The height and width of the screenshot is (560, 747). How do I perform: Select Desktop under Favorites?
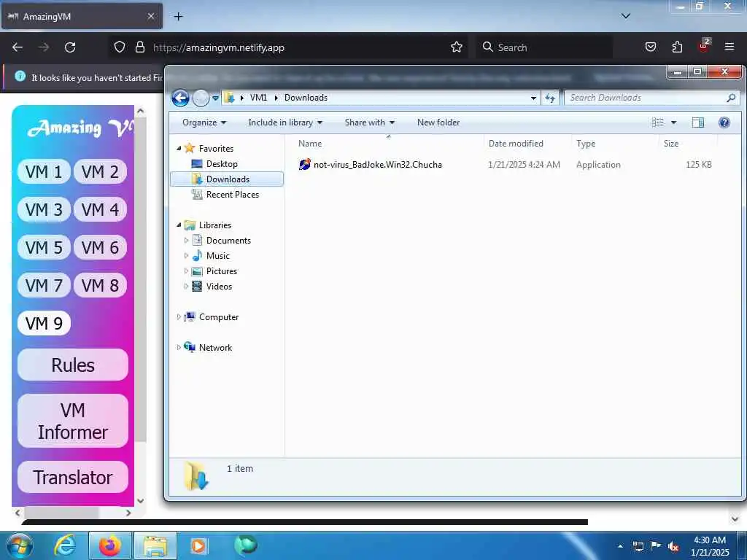pyautogui.click(x=222, y=164)
